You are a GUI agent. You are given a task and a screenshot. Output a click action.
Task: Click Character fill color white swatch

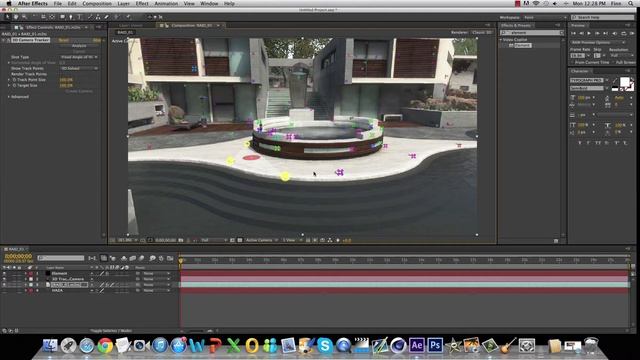point(624,82)
